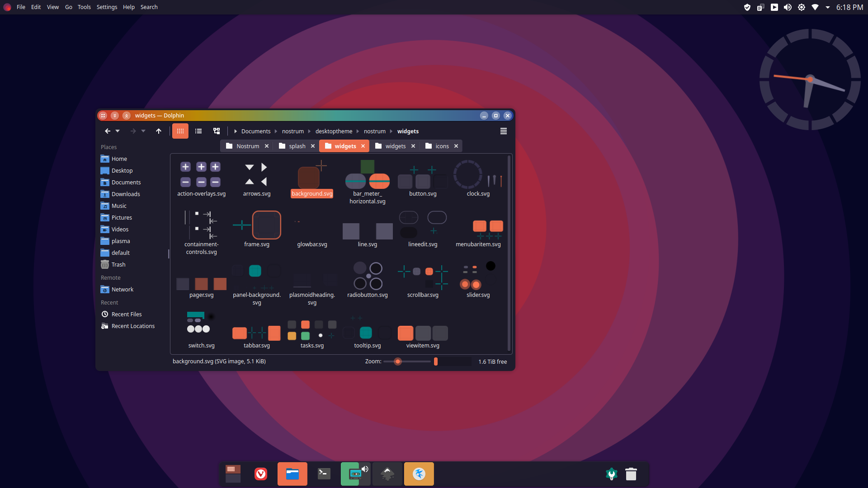
Task: Adjust the zoom slider at the bottom
Action: pos(397,361)
